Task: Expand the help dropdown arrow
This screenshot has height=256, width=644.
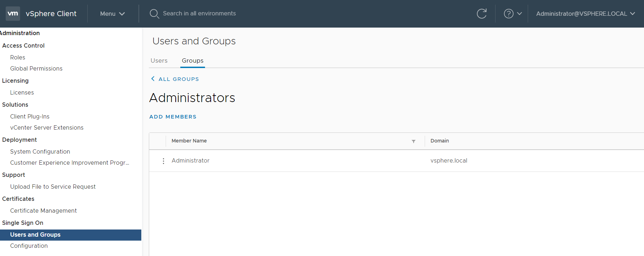Action: tap(519, 14)
